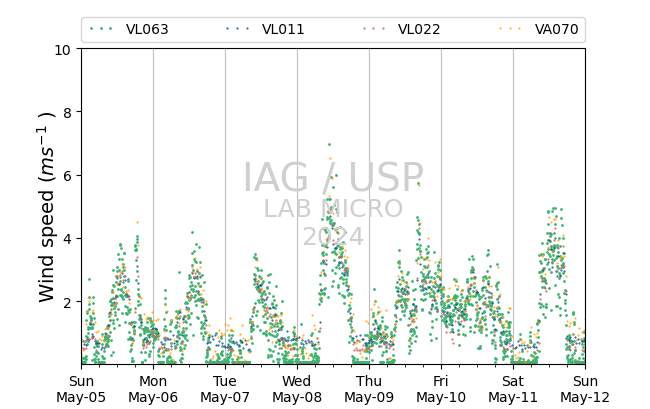Click the Fri May-10 x-axis label
The image size is (650, 409).
tap(441, 389)
